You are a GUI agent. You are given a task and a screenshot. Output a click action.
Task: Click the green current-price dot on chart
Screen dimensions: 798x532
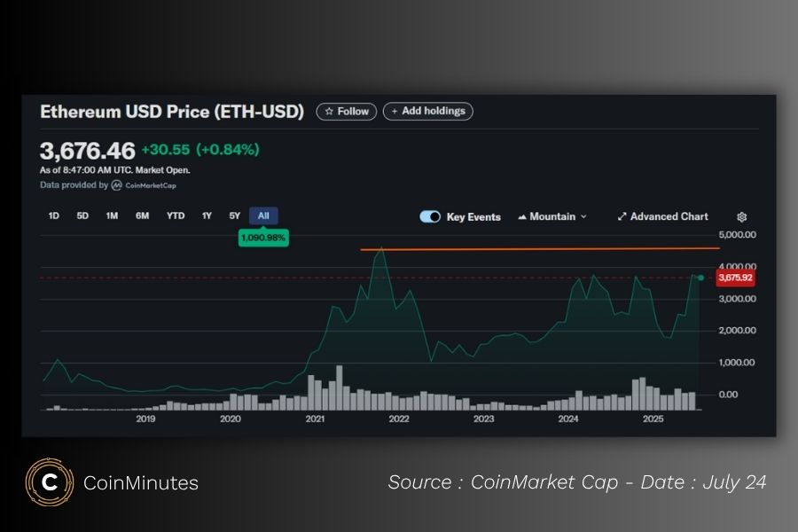coord(700,278)
